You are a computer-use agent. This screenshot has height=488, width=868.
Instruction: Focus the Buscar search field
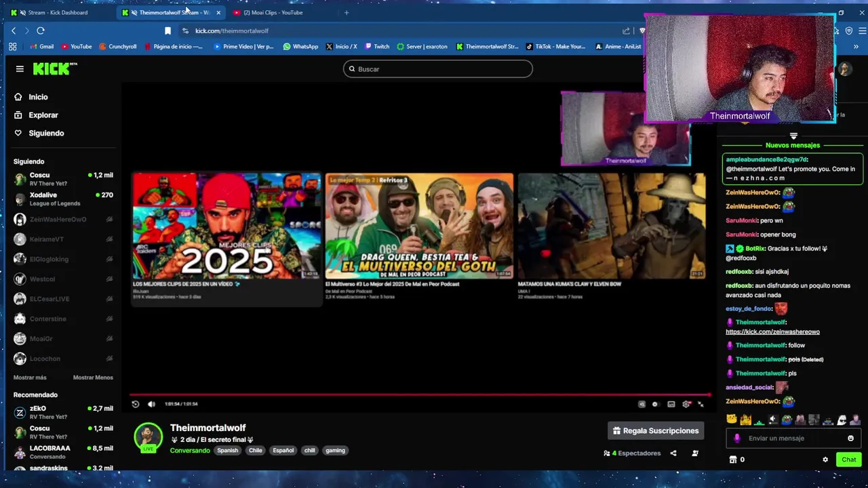438,69
